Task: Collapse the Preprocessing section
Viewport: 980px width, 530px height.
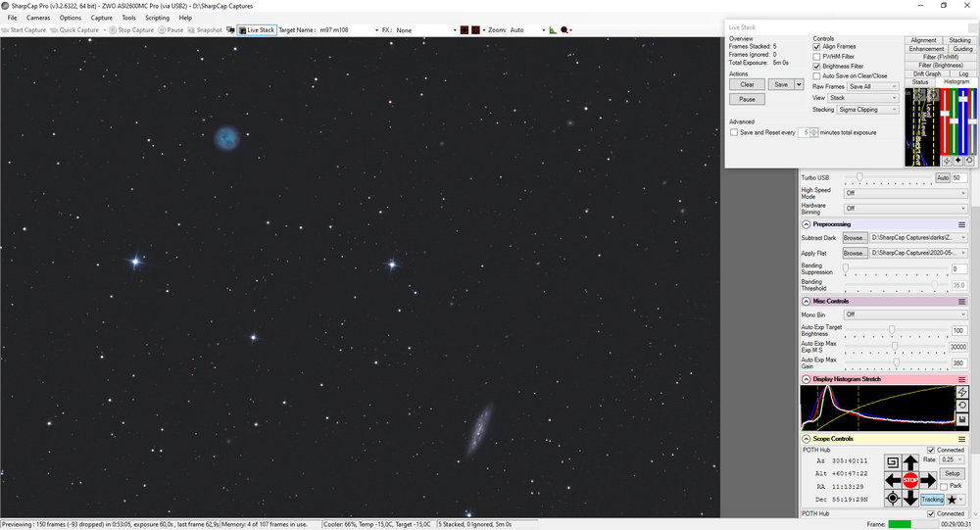Action: (x=807, y=223)
